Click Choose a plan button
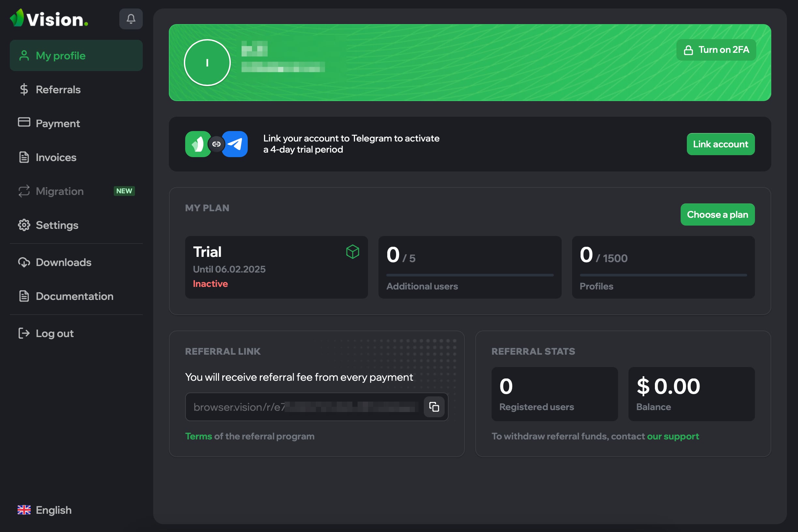The width and height of the screenshot is (798, 532). [717, 214]
